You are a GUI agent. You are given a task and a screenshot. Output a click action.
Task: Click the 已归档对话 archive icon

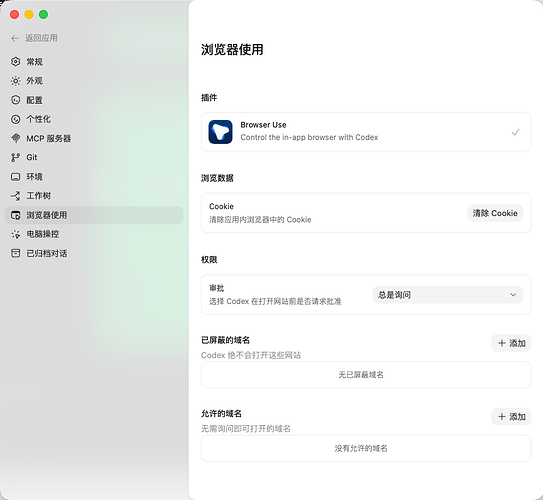pyautogui.click(x=16, y=253)
